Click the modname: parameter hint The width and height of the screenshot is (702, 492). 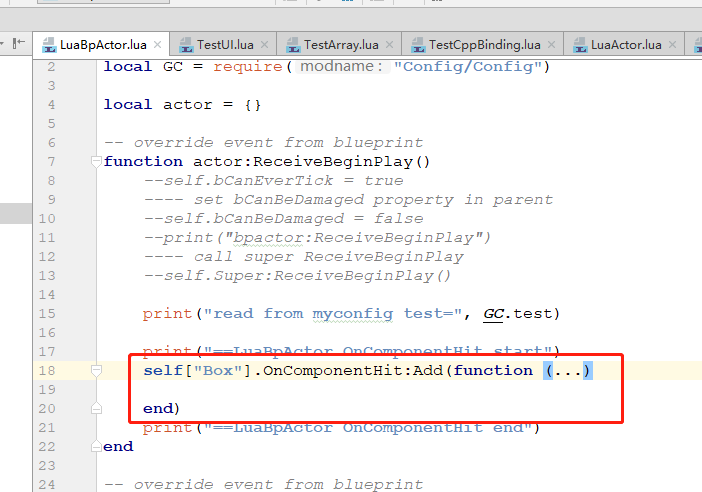coord(342,67)
